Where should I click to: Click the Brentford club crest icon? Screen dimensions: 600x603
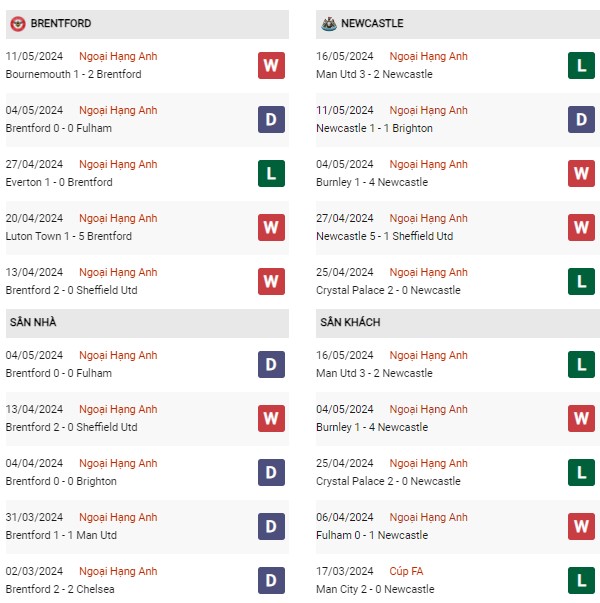[x=17, y=23]
